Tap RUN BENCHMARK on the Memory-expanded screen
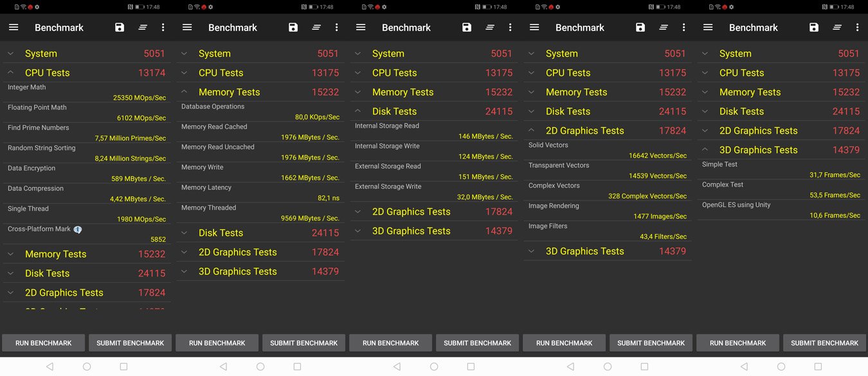 click(217, 343)
